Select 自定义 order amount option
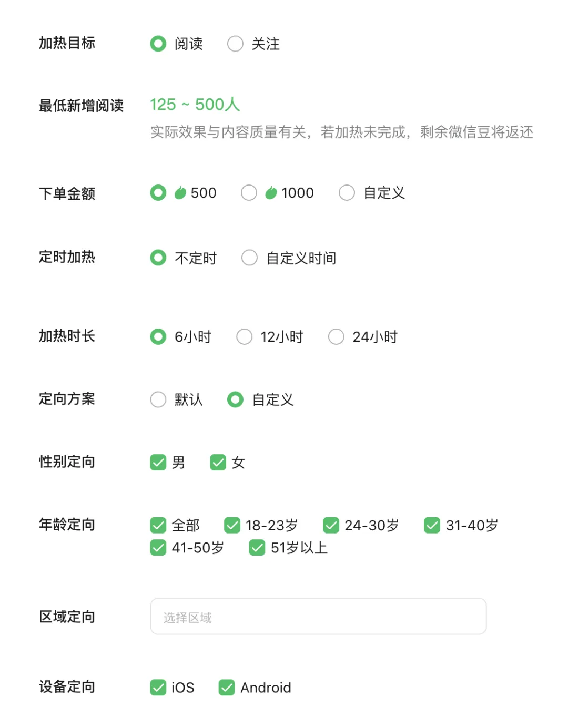 pyautogui.click(x=347, y=193)
